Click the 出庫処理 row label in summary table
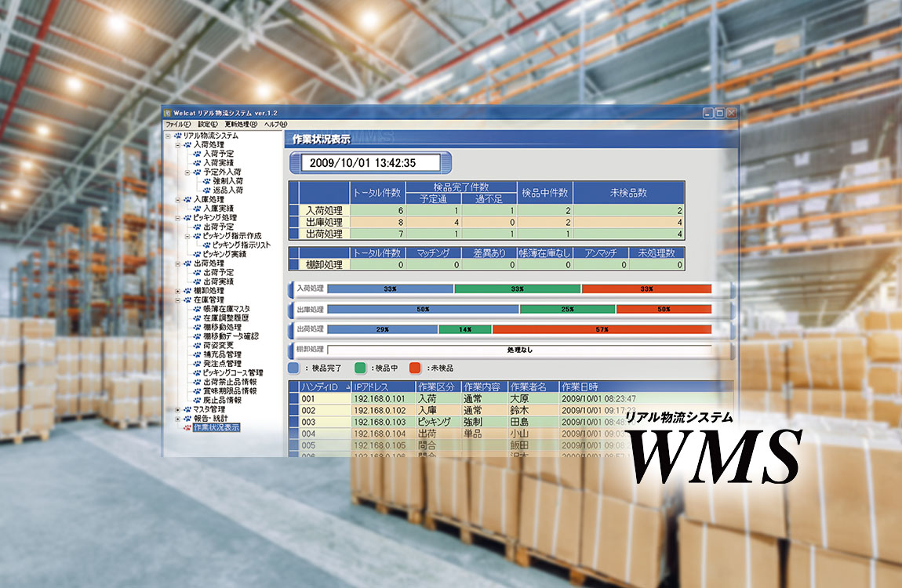Image resolution: width=902 pixels, height=588 pixels. coord(325,222)
